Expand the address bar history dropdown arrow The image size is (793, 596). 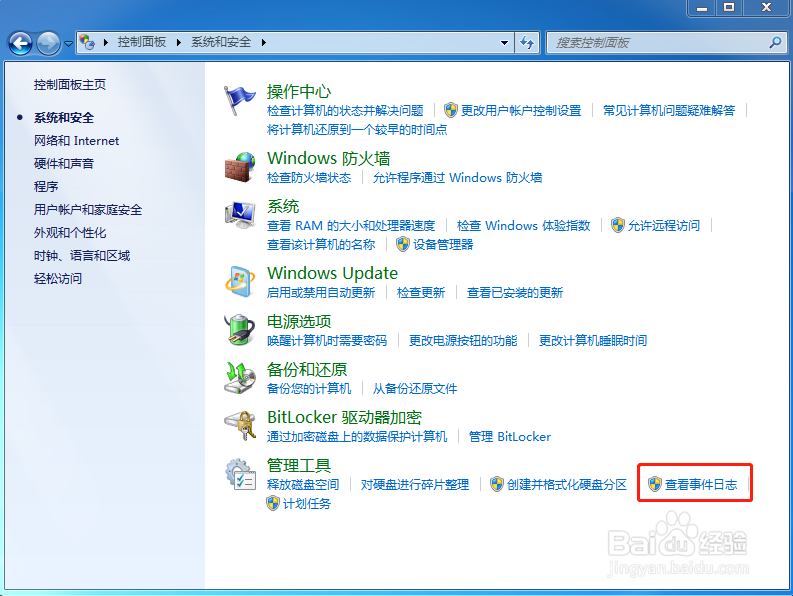[504, 42]
